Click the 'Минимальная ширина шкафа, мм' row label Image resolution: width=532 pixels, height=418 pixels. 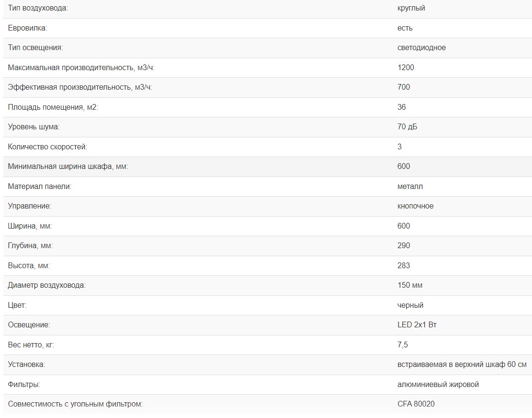click(68, 167)
